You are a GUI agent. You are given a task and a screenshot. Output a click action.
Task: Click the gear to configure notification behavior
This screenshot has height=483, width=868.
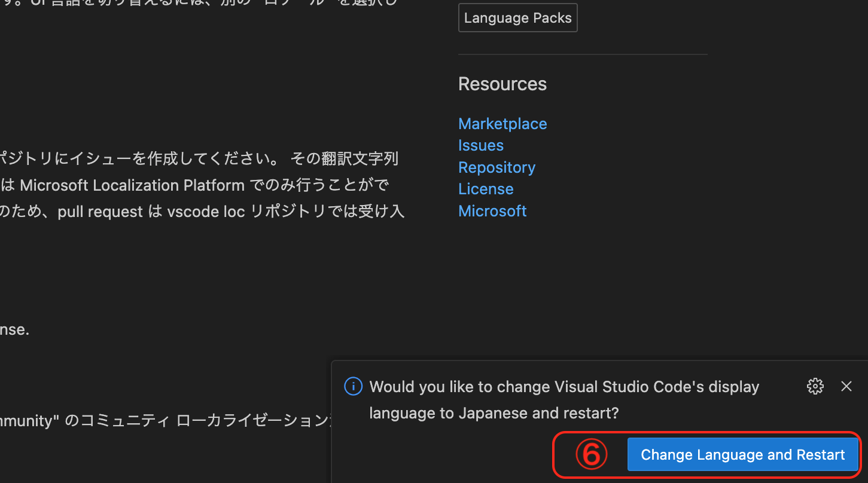pos(815,386)
